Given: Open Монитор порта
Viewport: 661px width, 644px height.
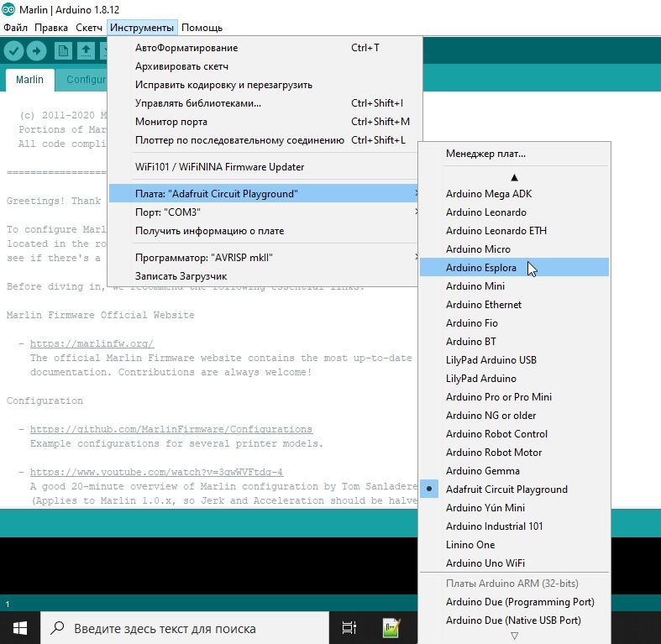Looking at the screenshot, I should click(265, 122).
